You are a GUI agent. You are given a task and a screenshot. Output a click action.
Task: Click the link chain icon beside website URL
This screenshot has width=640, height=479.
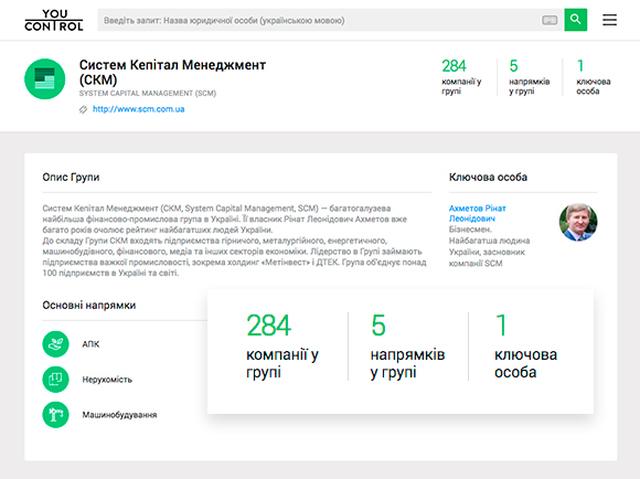(x=83, y=109)
